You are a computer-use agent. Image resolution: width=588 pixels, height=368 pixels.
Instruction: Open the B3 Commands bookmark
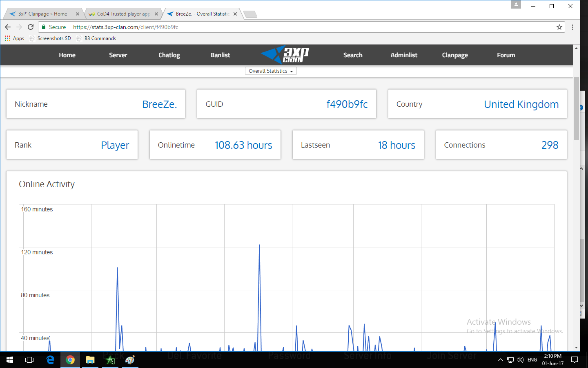[x=100, y=38]
